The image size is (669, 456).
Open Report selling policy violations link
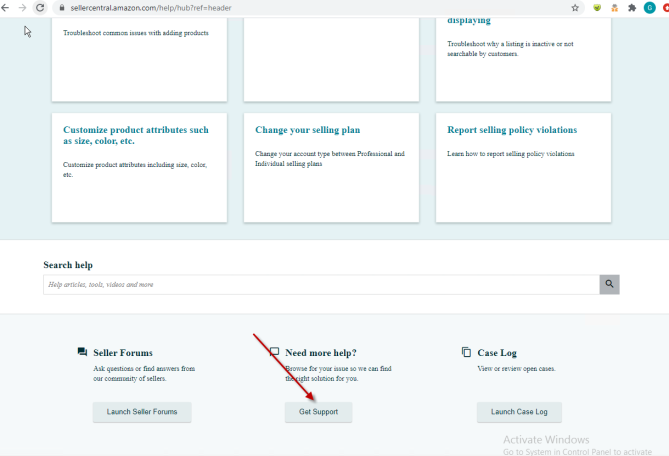coord(512,130)
